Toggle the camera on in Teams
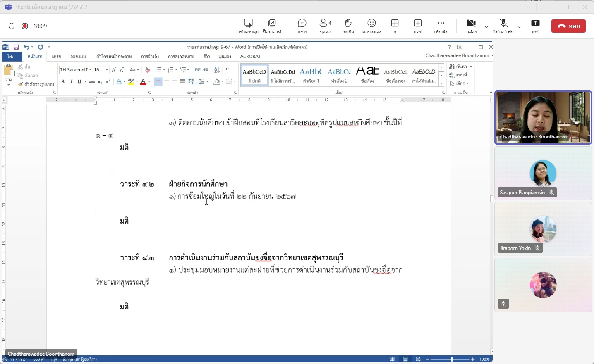 coord(471,26)
